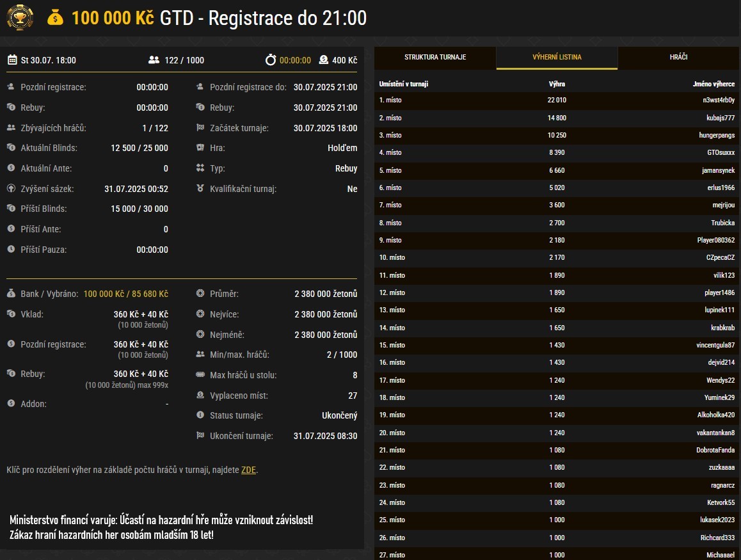Open the Struktura turnaje tab

(x=435, y=58)
